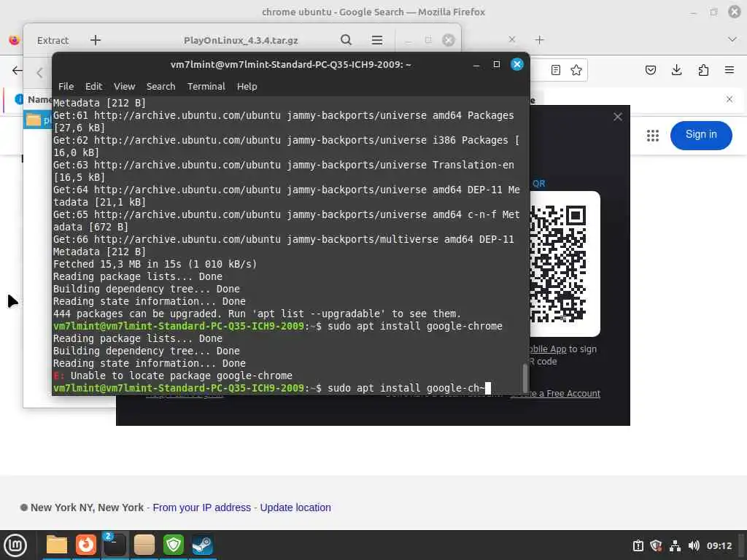Open the Mobile App link
This screenshot has height=560, width=747.
coord(548,349)
